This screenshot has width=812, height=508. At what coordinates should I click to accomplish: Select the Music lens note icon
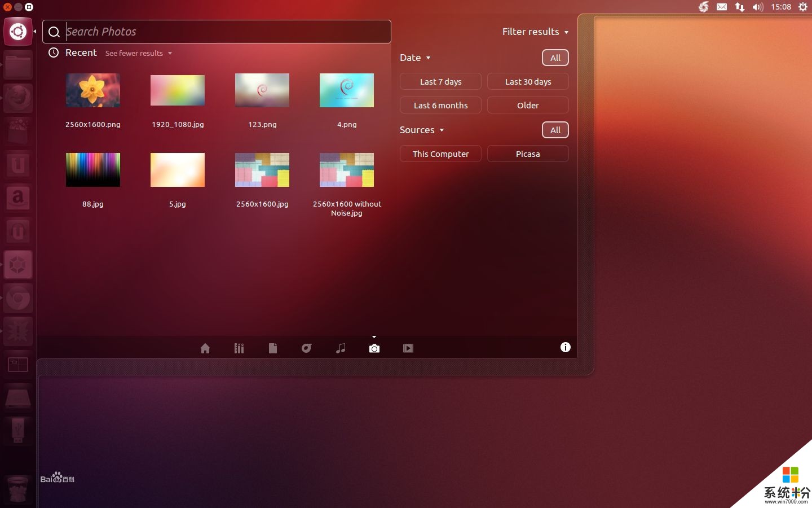click(341, 348)
